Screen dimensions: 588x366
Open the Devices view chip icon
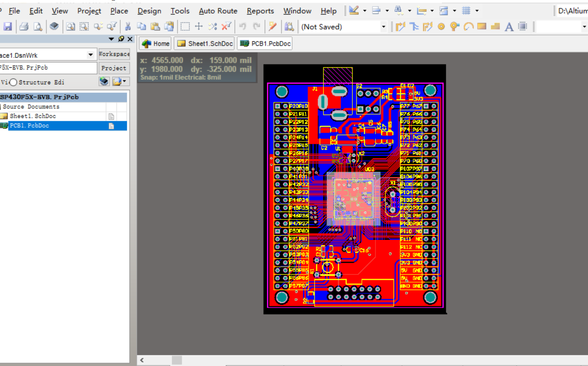54,26
